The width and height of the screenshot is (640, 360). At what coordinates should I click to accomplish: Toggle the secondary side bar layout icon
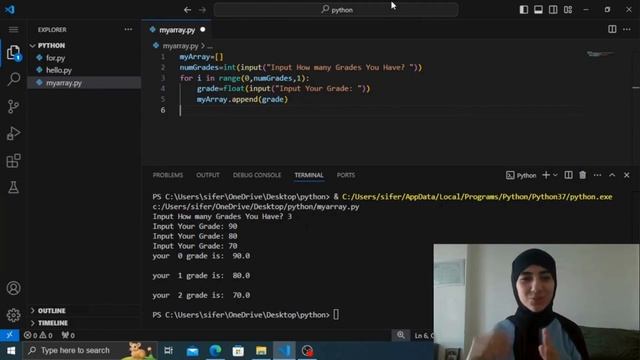pos(553,10)
